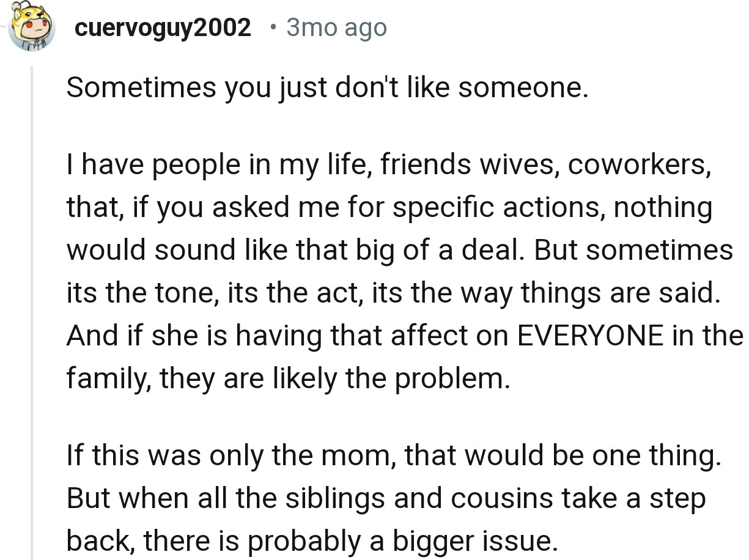749x560 pixels.
Task: Click the text 'back, there is probably a bigger issue.'
Action: (x=312, y=540)
